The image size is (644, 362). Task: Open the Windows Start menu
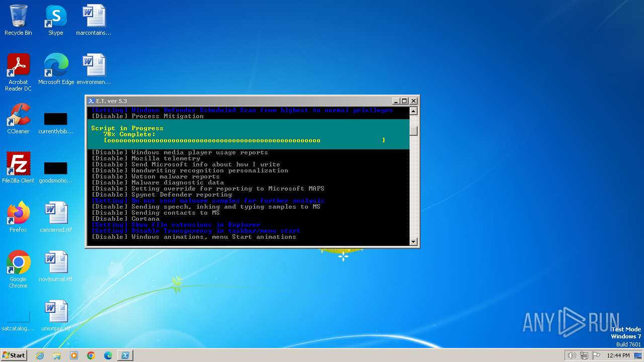coord(14,355)
